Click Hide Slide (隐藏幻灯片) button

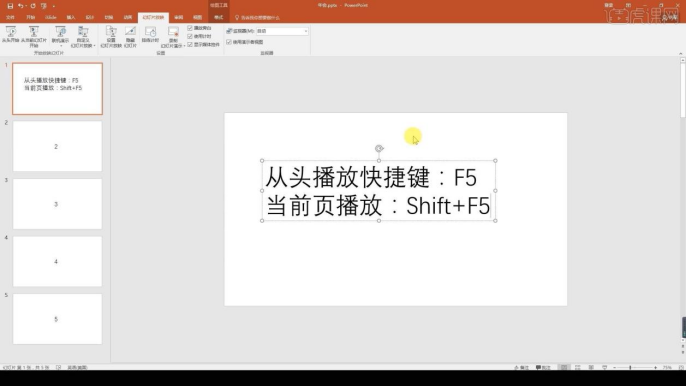coord(130,37)
